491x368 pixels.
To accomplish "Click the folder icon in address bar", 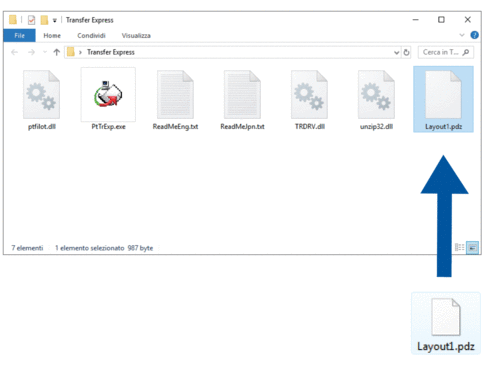I will tap(71, 52).
